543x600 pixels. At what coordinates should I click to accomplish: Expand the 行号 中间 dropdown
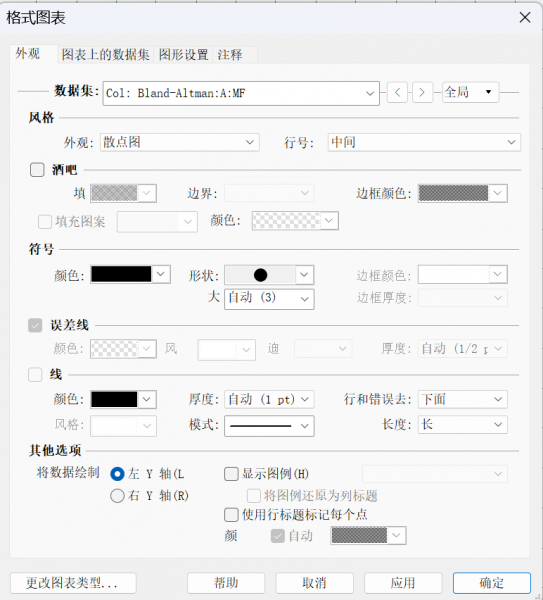tap(424, 142)
